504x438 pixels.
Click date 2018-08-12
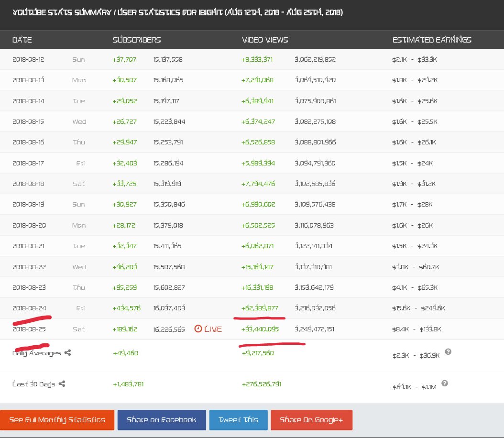click(28, 59)
